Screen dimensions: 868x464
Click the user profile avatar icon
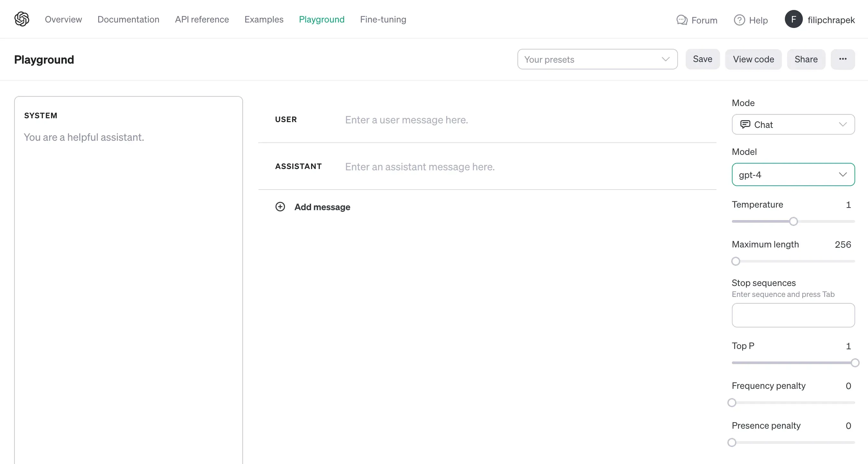[794, 20]
